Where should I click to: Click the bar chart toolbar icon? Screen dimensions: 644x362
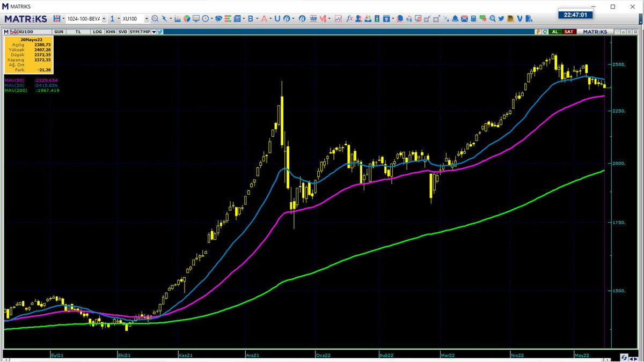[x=177, y=19]
